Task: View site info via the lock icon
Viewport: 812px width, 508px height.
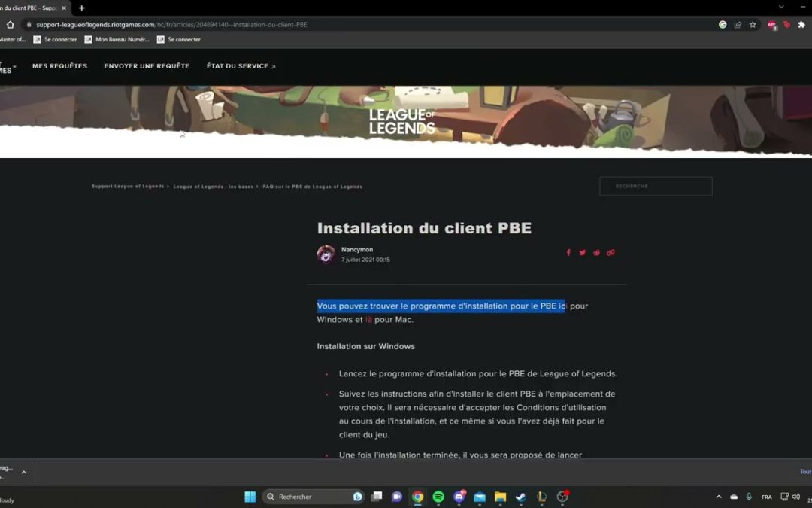Action: [29, 24]
